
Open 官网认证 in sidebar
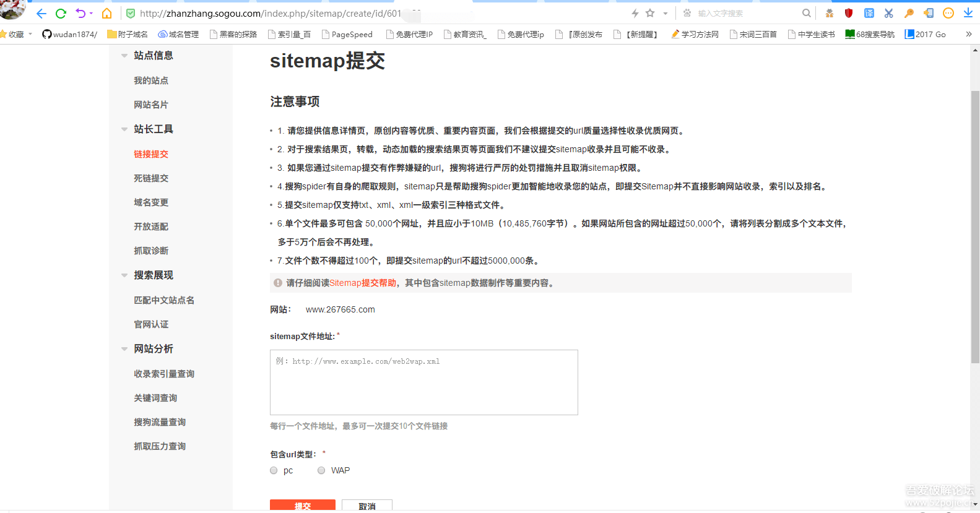pyautogui.click(x=151, y=324)
